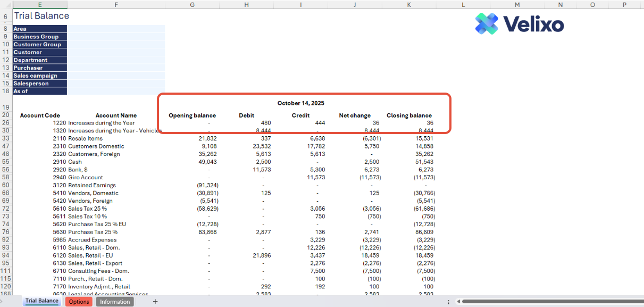Select the Area label cell

click(x=40, y=29)
